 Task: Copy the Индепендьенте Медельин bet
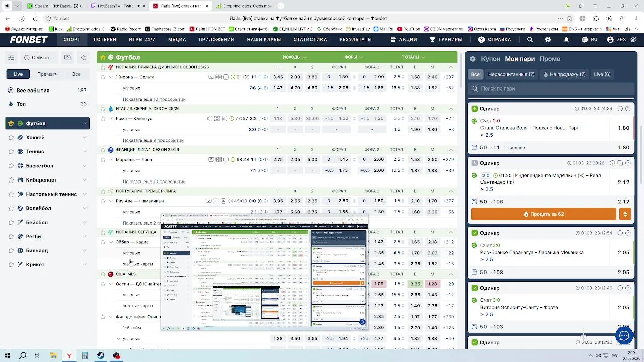(x=620, y=163)
